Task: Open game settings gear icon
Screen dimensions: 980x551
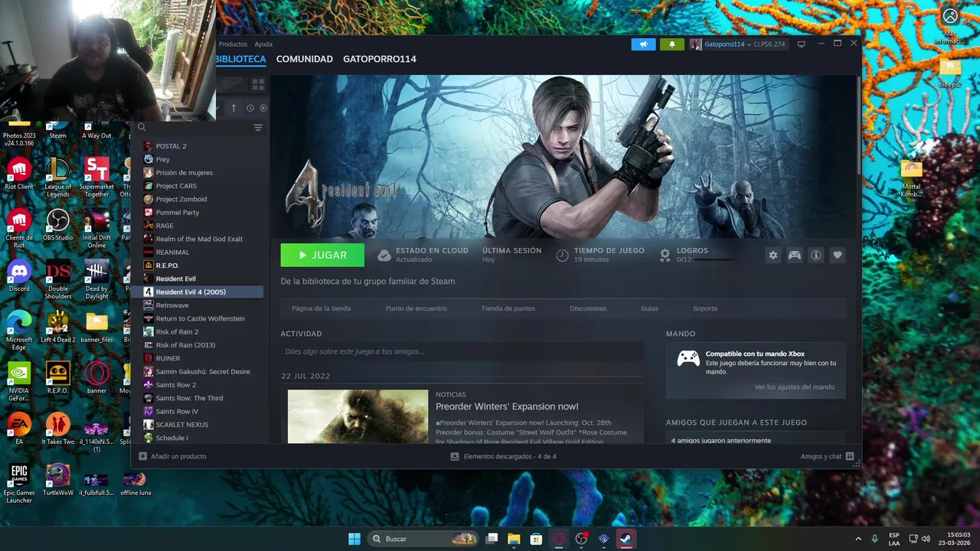Action: click(773, 255)
